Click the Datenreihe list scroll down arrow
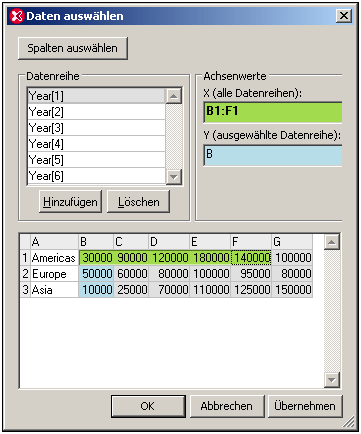Screen dimensions: 361x434 [x=173, y=177]
